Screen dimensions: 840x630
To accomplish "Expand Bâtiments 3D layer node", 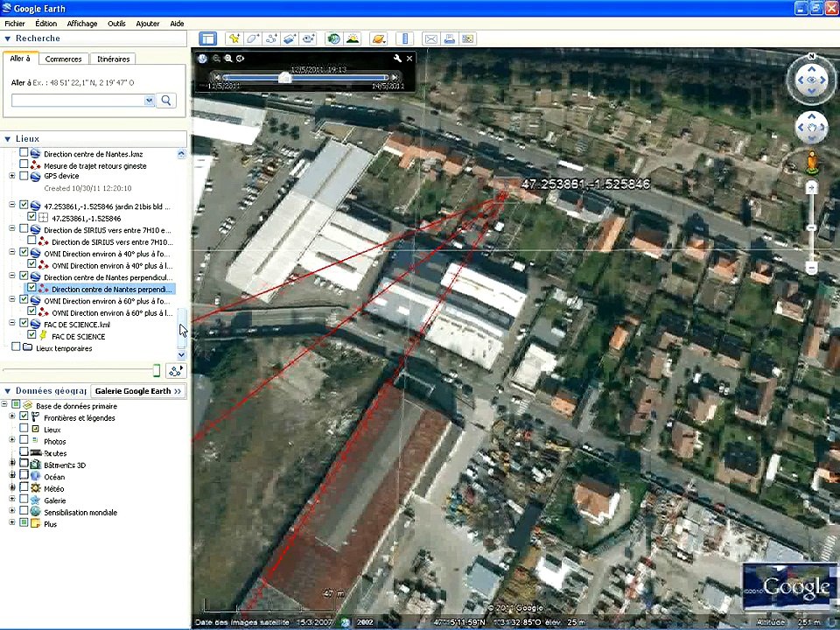I will (x=11, y=464).
